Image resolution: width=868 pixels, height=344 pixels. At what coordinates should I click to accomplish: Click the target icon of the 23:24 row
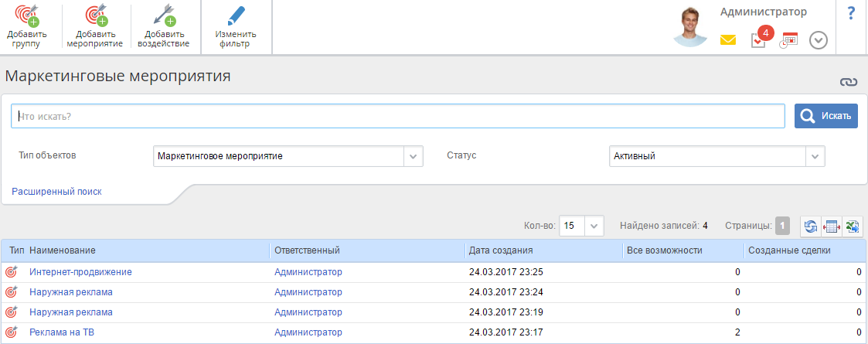[12, 292]
